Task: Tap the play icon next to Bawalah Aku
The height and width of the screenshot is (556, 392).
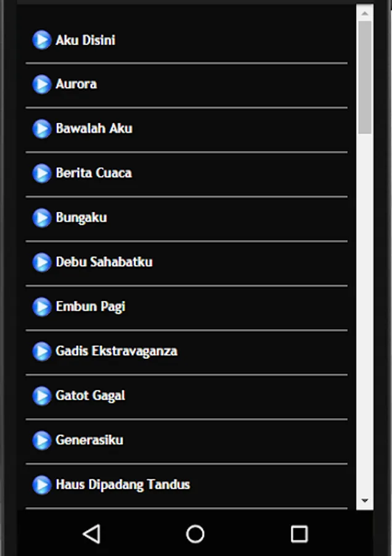Action: 41,128
